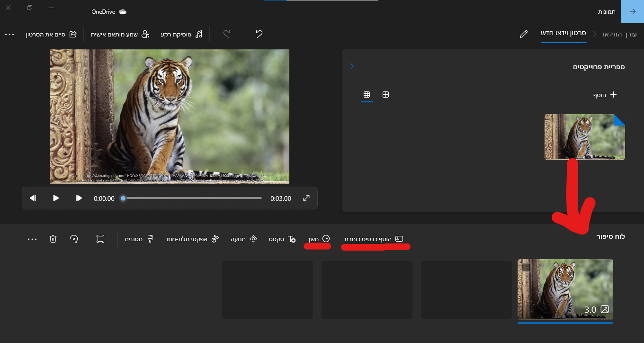Screen dimensions: 644x343
Task: Open the Motion (תנועה) tool
Action: pos(243,239)
